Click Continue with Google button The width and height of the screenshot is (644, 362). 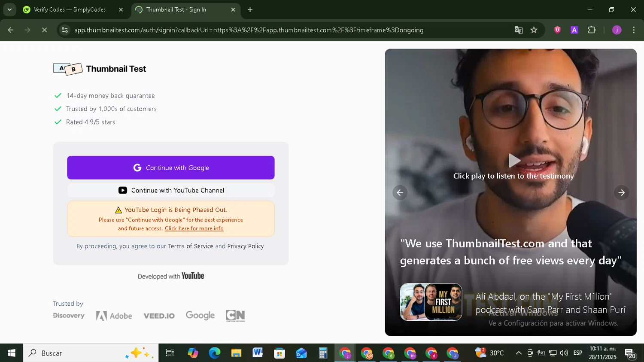click(170, 167)
